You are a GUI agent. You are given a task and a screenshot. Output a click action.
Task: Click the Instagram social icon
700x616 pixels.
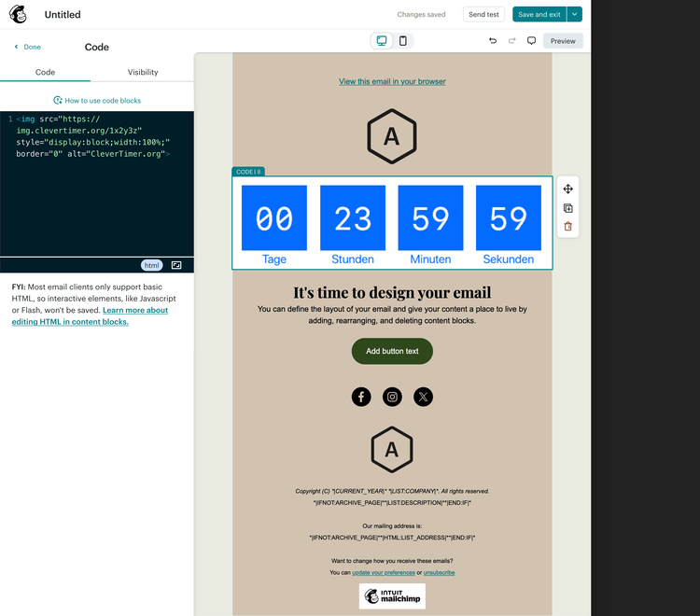[392, 397]
